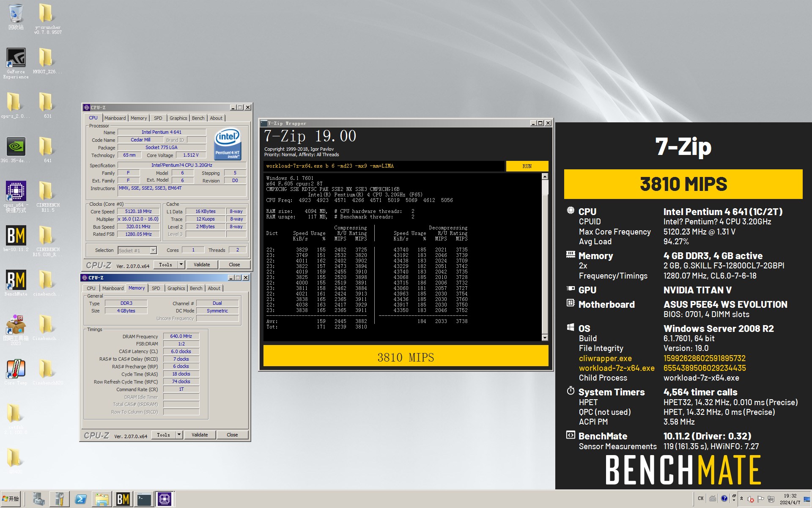Open Windows Explorer from taskbar
Image resolution: width=812 pixels, height=508 pixels.
click(101, 500)
